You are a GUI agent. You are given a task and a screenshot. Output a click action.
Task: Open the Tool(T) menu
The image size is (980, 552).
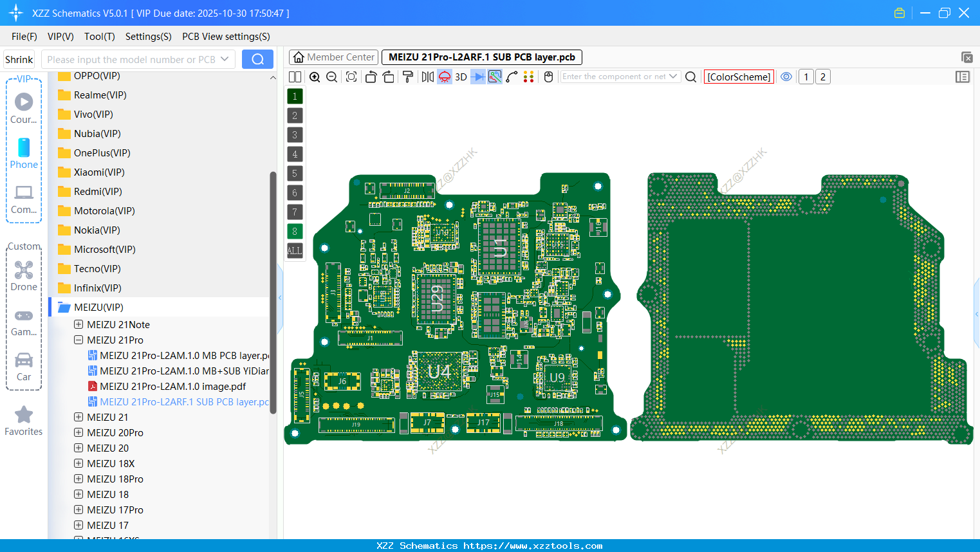[99, 37]
